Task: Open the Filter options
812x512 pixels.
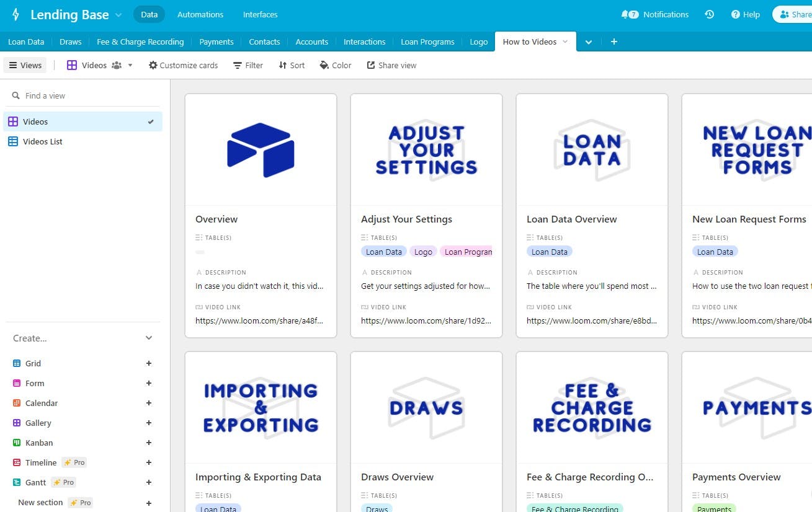Action: pos(248,65)
